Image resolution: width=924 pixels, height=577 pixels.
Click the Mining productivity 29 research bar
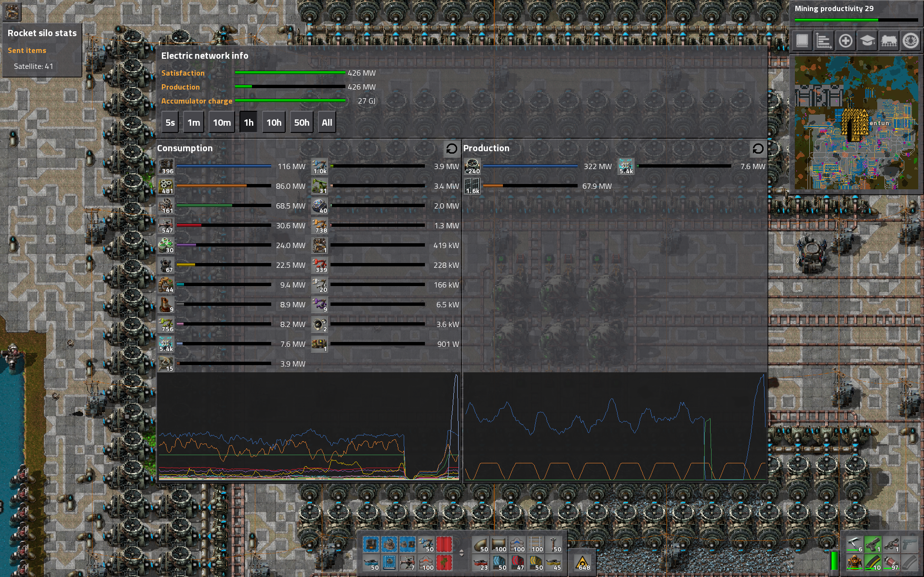[856, 20]
